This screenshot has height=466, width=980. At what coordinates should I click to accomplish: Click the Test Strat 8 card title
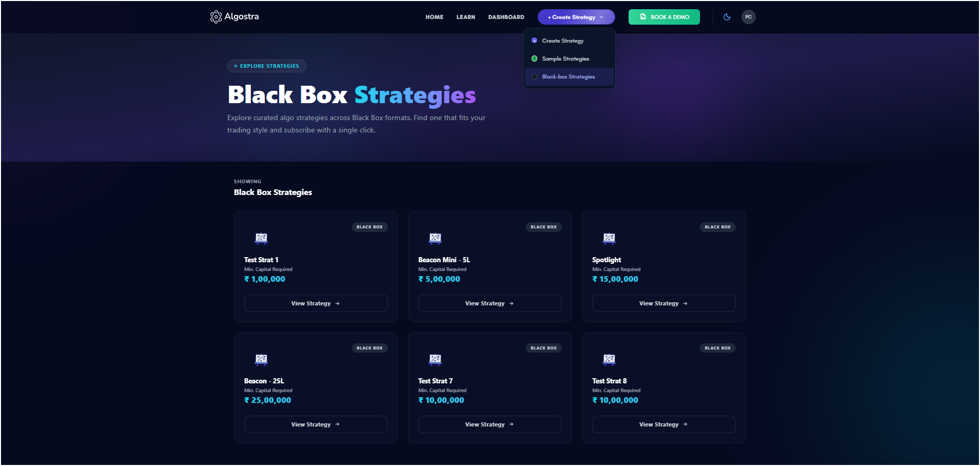point(610,381)
